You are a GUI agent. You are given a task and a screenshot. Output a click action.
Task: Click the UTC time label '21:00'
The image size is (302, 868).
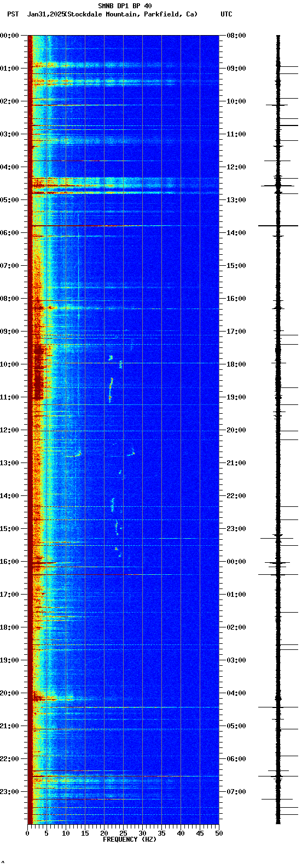(x=236, y=463)
